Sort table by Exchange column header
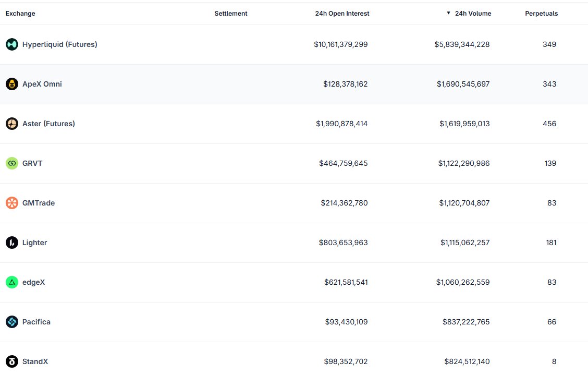This screenshot has width=588, height=375. (20, 14)
